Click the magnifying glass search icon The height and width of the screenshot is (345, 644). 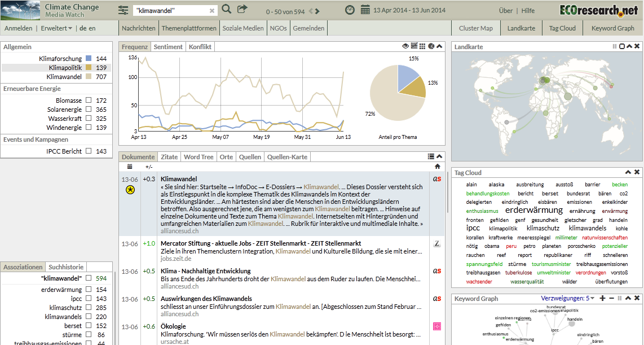[227, 10]
